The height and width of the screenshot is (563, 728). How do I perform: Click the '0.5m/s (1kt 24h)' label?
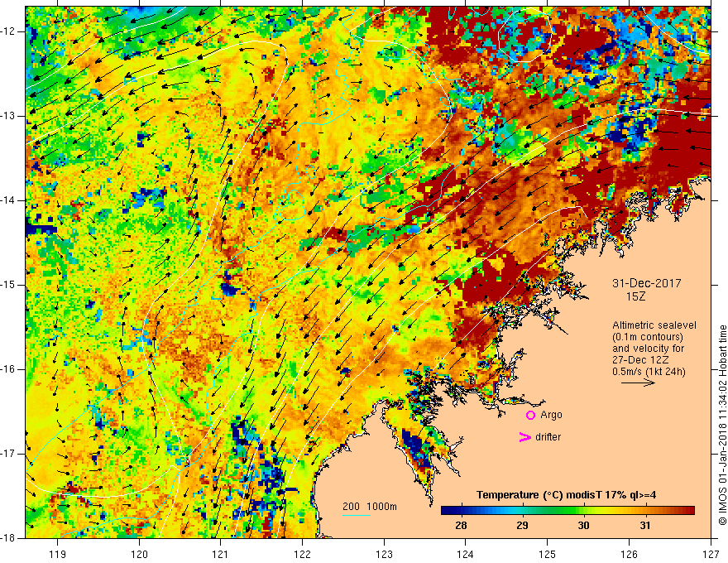coord(649,372)
